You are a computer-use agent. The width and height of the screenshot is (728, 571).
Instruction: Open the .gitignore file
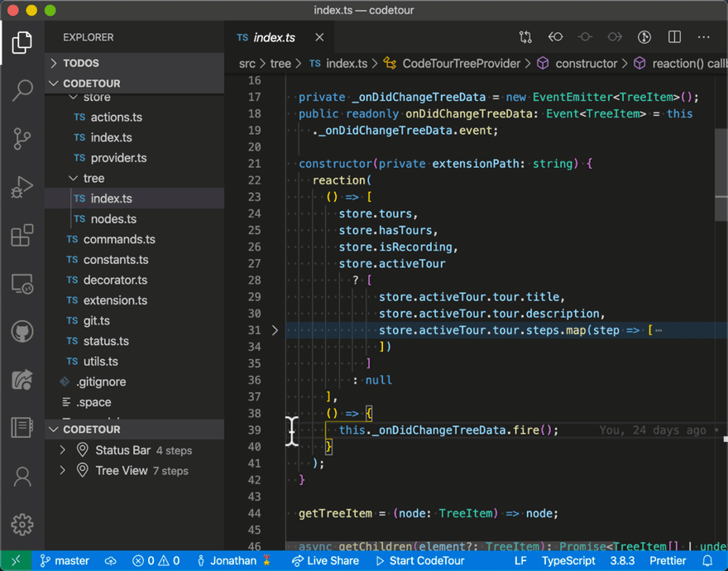135,381
